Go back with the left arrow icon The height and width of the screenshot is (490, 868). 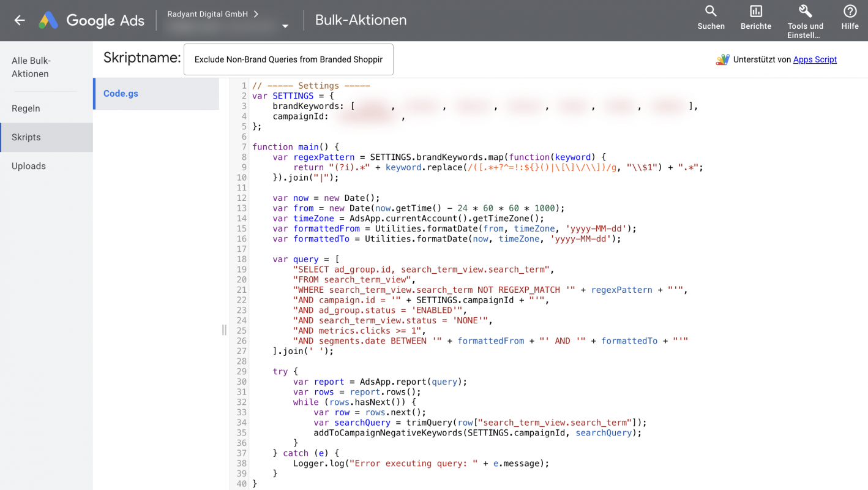[x=20, y=20]
